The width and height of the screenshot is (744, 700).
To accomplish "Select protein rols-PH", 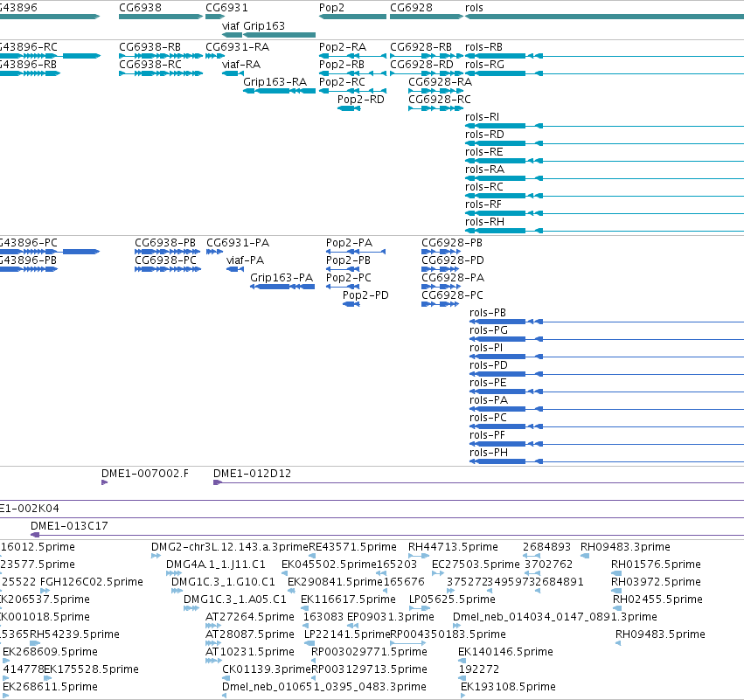I will (489, 453).
